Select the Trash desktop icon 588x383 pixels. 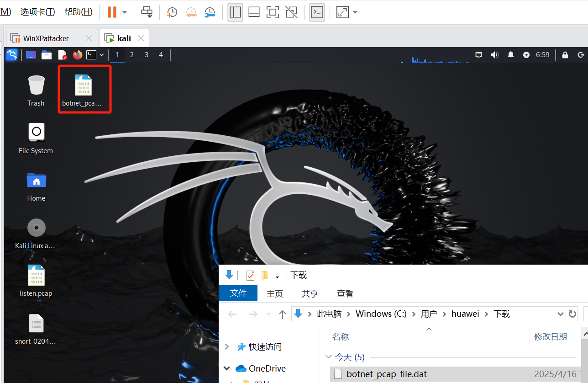(36, 91)
